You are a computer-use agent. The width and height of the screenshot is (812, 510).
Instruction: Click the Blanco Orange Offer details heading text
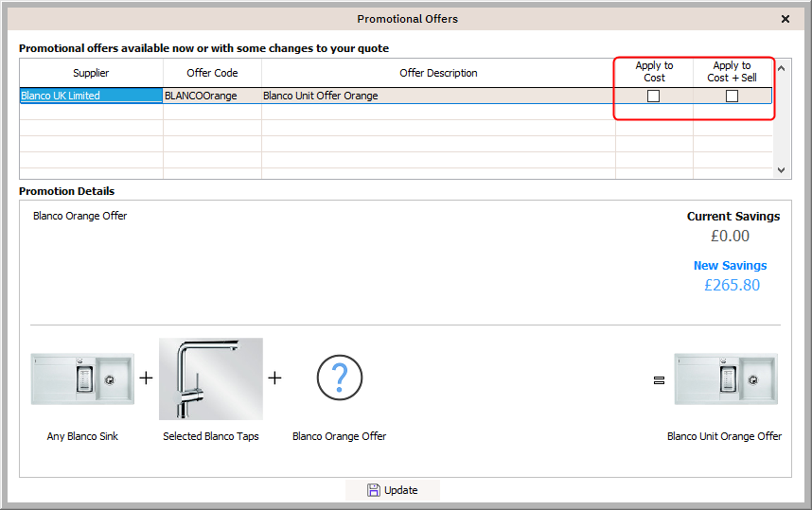[x=79, y=216]
